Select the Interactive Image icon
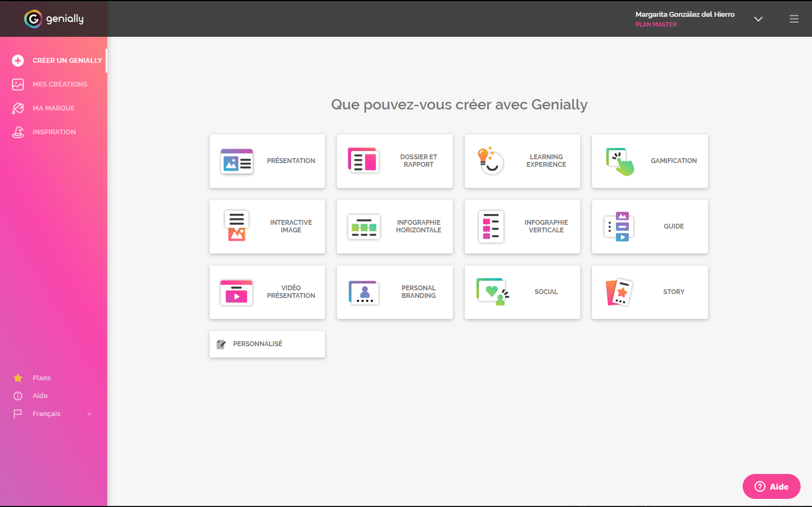The image size is (812, 507). point(236,226)
